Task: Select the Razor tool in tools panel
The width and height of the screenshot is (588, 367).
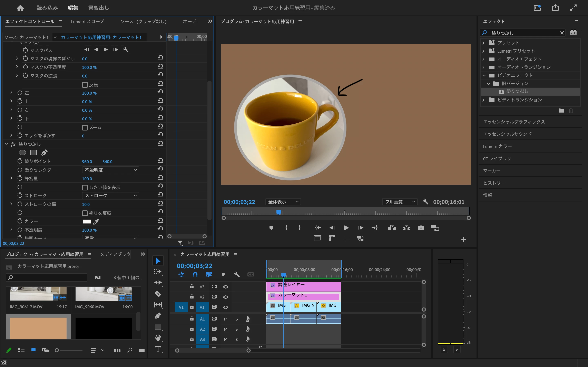Action: (158, 294)
